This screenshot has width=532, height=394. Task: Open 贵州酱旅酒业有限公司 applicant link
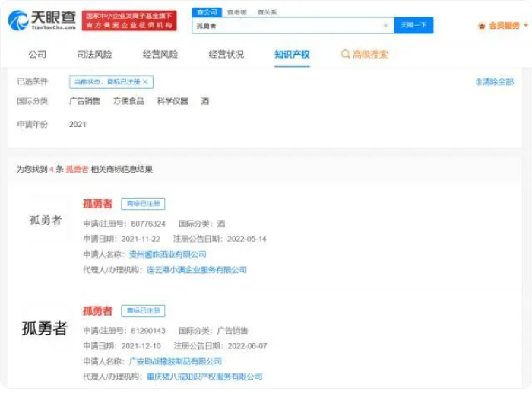[x=167, y=254]
